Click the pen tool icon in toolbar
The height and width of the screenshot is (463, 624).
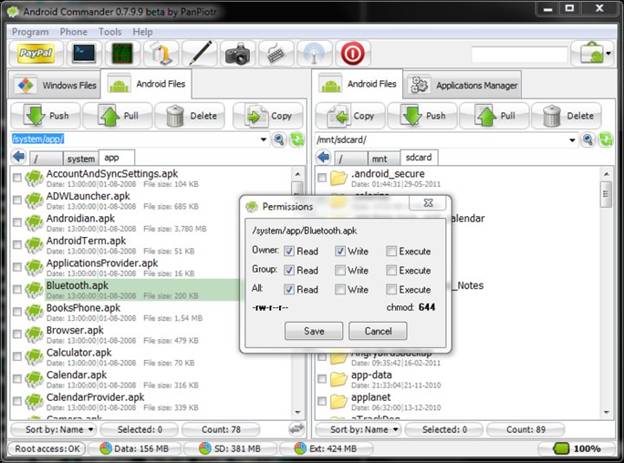[x=201, y=53]
